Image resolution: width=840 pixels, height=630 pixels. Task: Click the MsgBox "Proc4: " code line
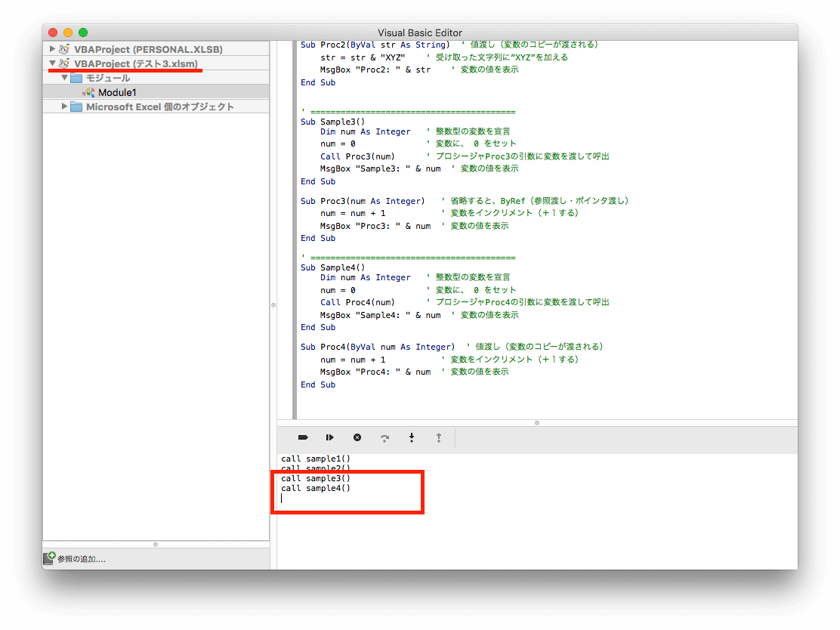(375, 372)
